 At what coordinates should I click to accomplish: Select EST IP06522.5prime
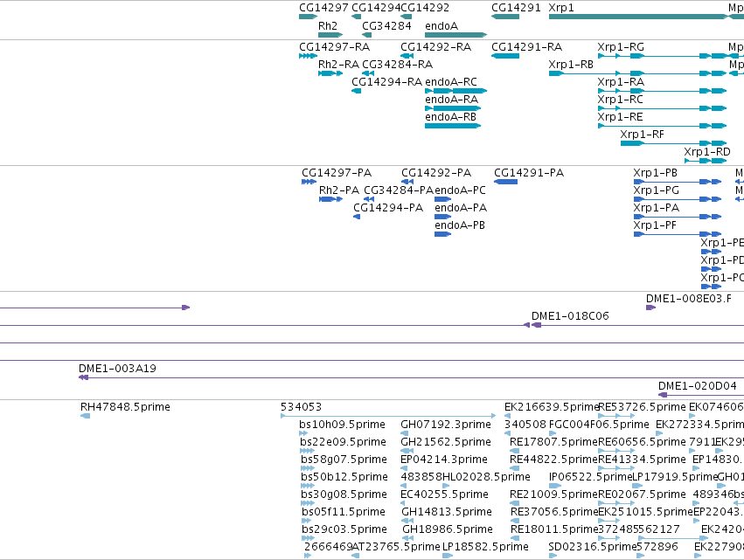point(555,486)
